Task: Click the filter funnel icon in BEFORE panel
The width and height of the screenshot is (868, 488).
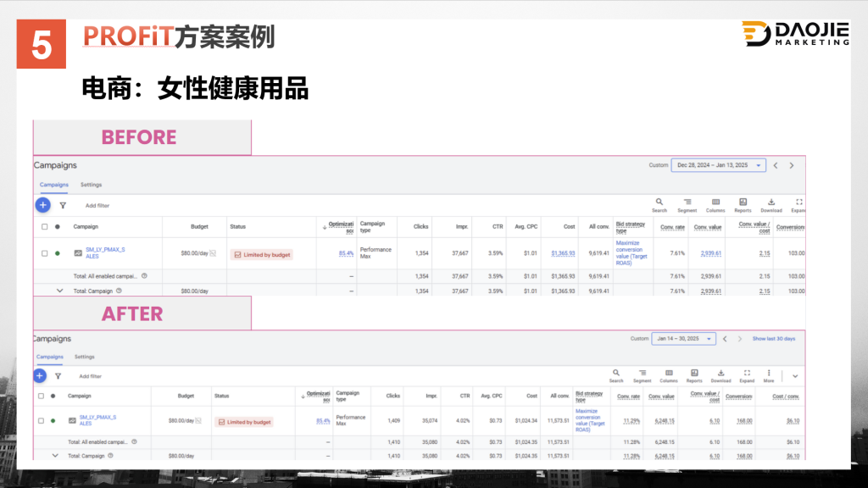Action: pos(63,206)
